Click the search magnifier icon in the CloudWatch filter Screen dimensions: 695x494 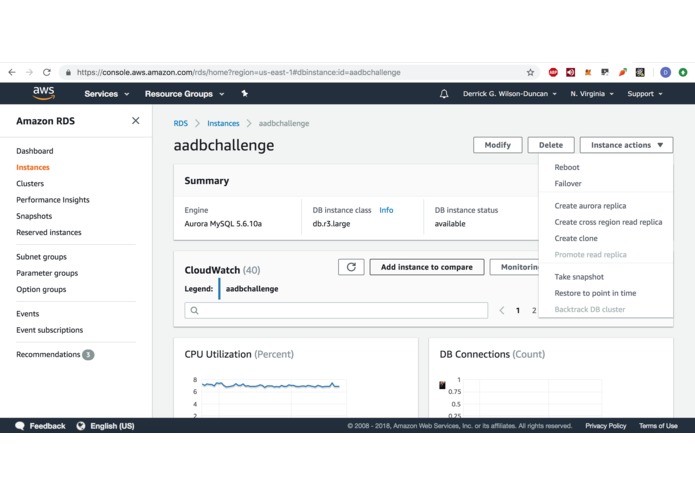click(x=194, y=310)
